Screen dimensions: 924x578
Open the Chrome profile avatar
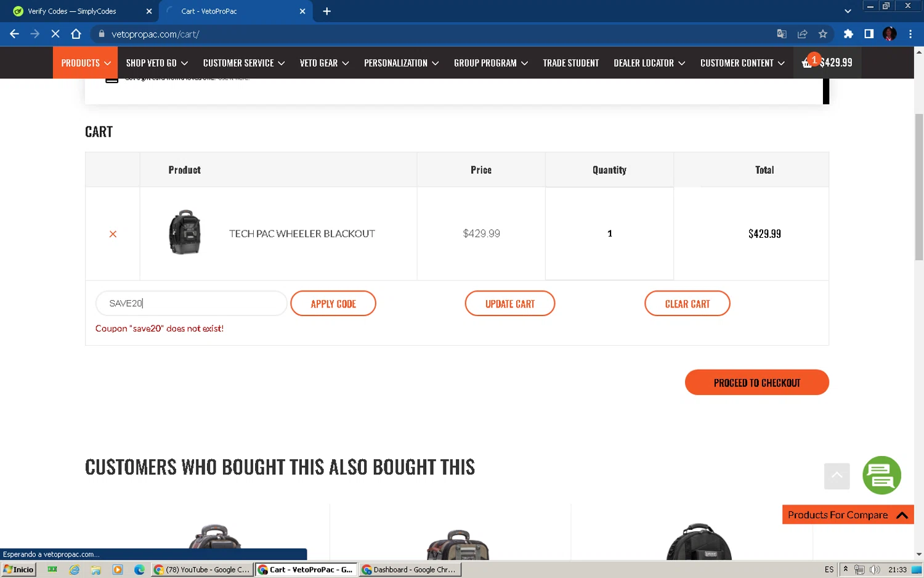coord(890,34)
